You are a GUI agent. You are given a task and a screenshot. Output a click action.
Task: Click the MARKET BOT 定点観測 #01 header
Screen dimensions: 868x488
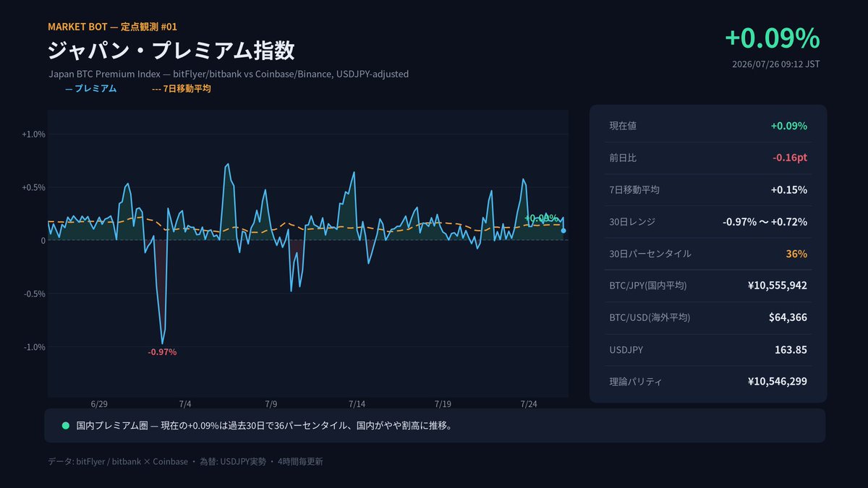(112, 27)
